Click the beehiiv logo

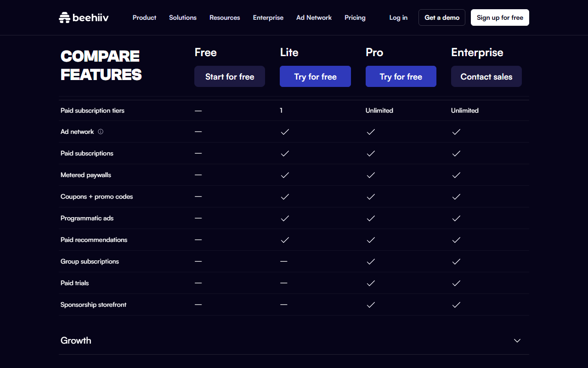[x=84, y=17]
